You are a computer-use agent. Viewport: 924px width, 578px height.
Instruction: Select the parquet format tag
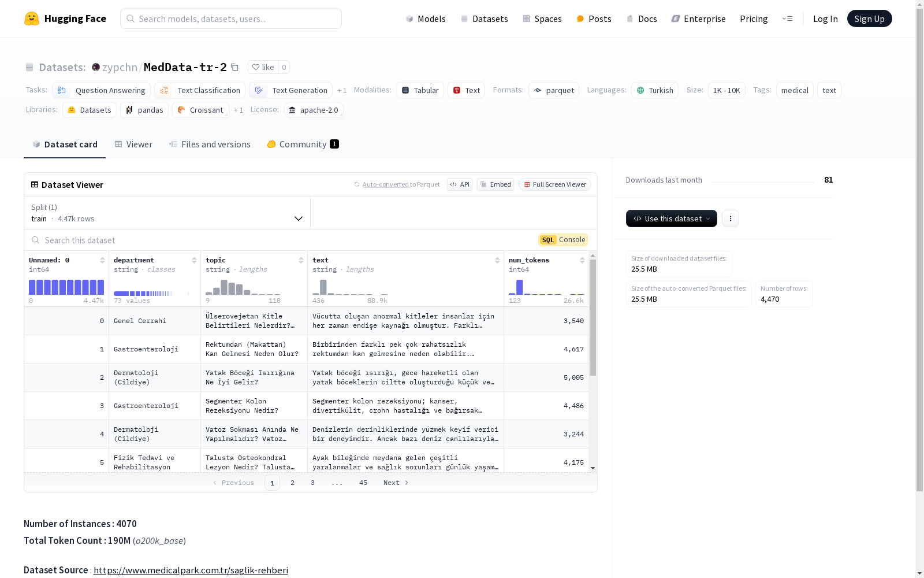[x=554, y=90]
